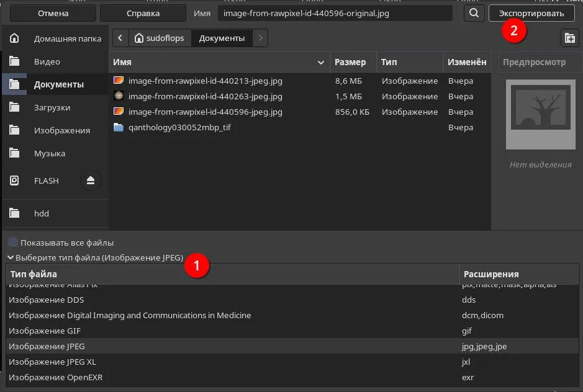This screenshot has width=583, height=392.
Task: Collapse the Выберите тип файла expander
Action: [x=10, y=257]
